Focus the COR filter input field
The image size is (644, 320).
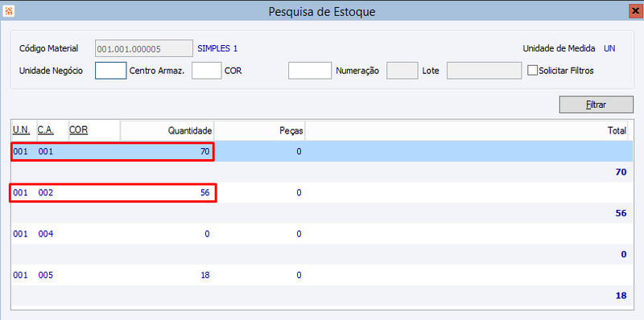(x=310, y=71)
